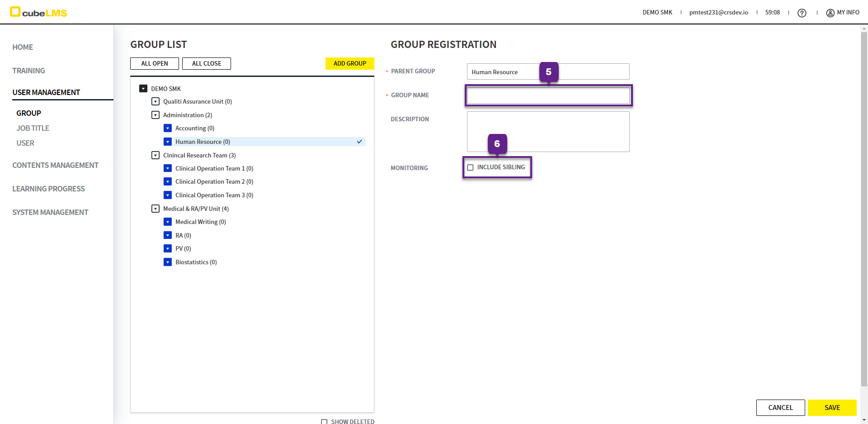Viewport: 868px width, 424px height.
Task: Click the blue icon beside PV
Action: click(168, 249)
